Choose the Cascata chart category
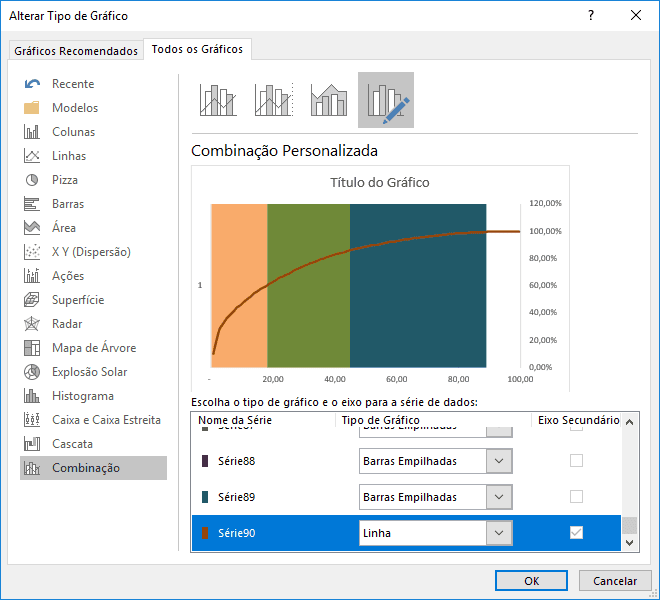This screenshot has width=660, height=600. [72, 444]
